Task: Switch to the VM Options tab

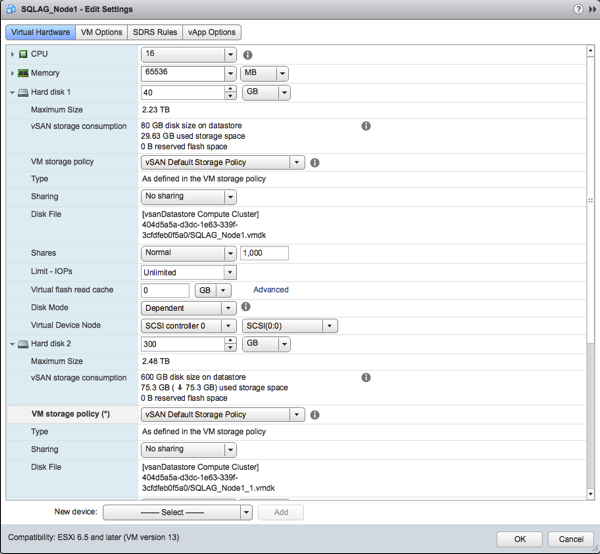Action: [x=101, y=32]
